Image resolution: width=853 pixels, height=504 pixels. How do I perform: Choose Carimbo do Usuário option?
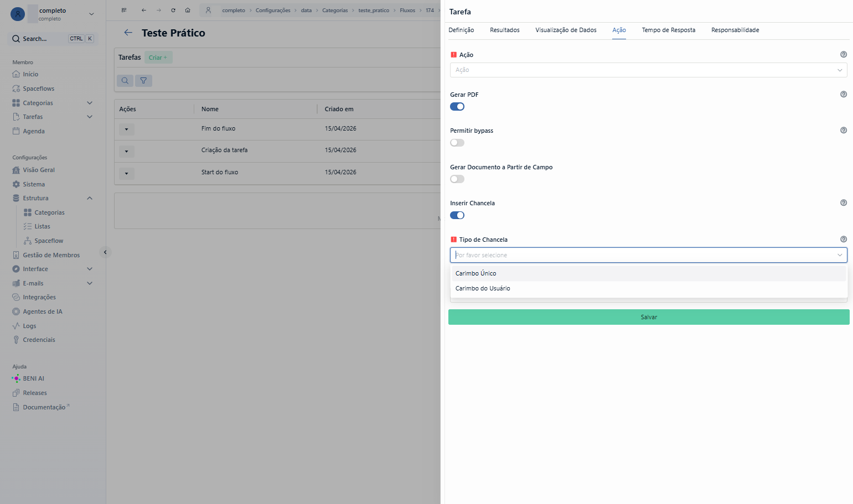click(x=649, y=288)
